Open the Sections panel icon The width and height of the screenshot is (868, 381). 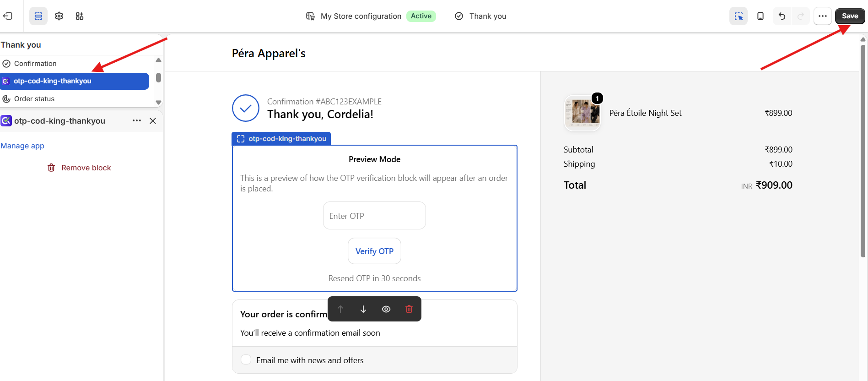click(x=38, y=16)
